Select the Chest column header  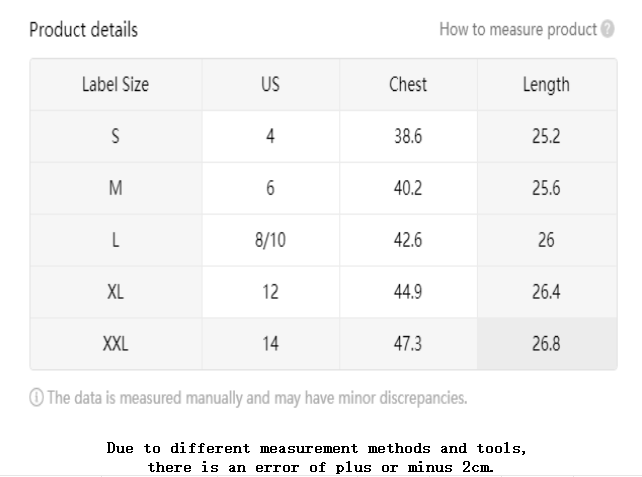pyautogui.click(x=408, y=85)
